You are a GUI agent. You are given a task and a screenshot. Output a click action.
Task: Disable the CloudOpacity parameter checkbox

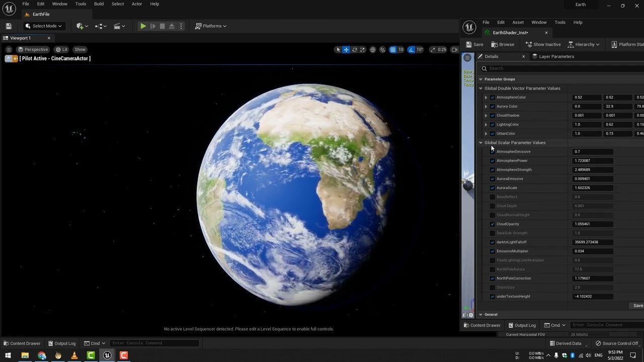pos(492,224)
